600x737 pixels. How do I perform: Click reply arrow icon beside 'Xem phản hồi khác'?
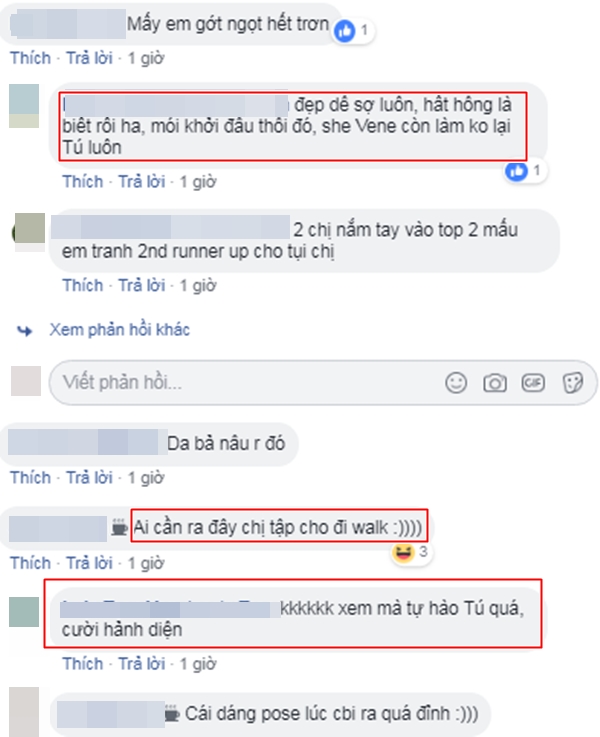coord(24,331)
